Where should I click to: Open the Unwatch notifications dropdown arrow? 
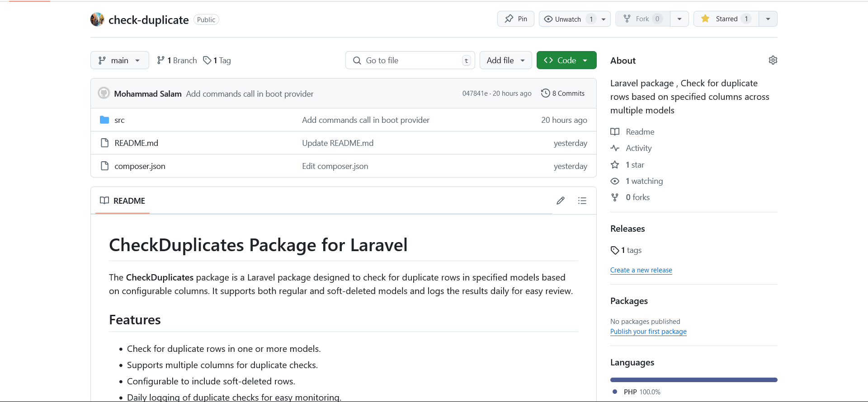[x=604, y=19]
